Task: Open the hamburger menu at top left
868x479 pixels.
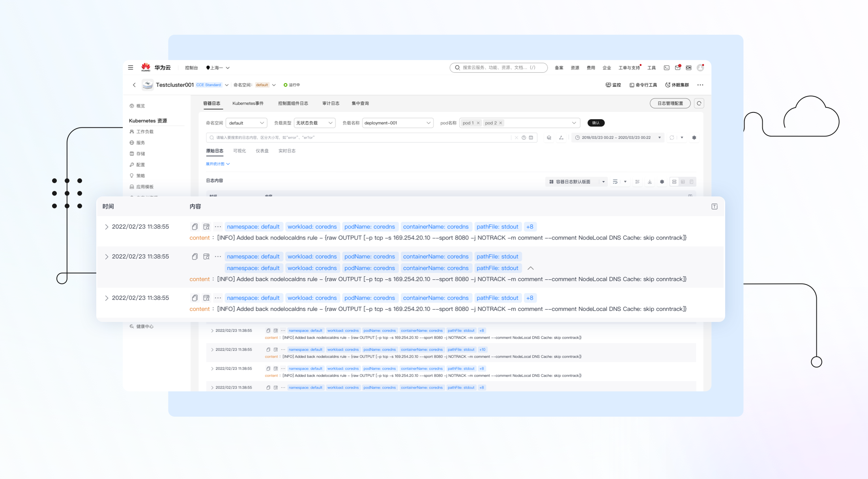Action: pyautogui.click(x=131, y=67)
